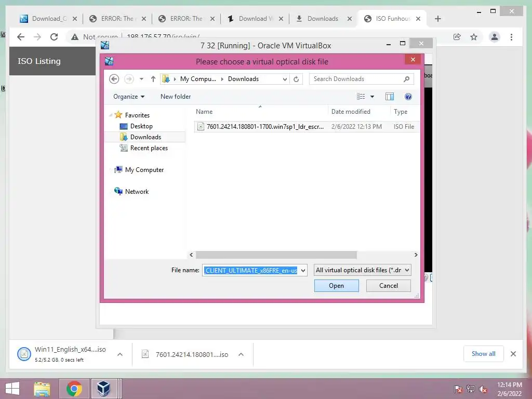Click the search magnifier icon
The width and height of the screenshot is (532, 399).
pos(406,79)
